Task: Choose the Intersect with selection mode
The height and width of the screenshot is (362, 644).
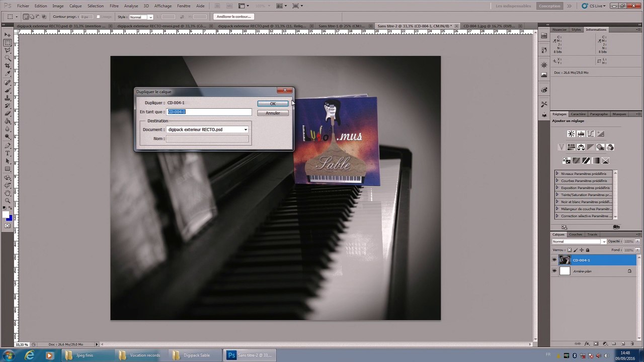Action: [x=44, y=17]
